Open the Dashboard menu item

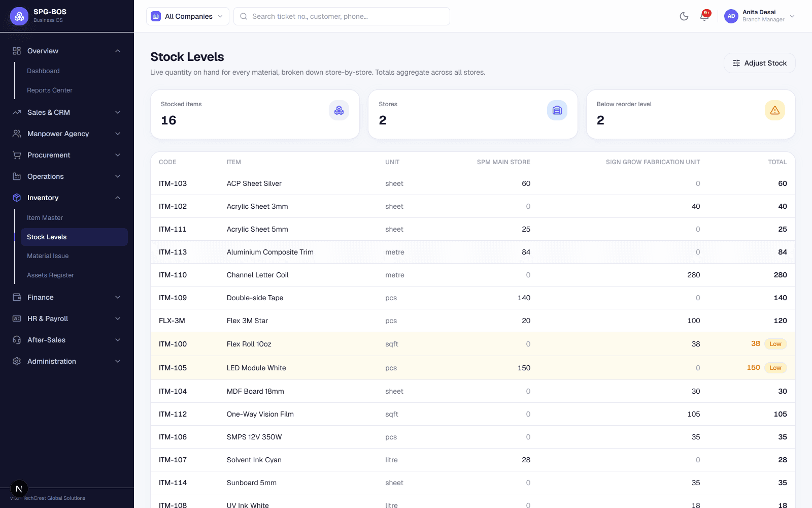pyautogui.click(x=74, y=71)
